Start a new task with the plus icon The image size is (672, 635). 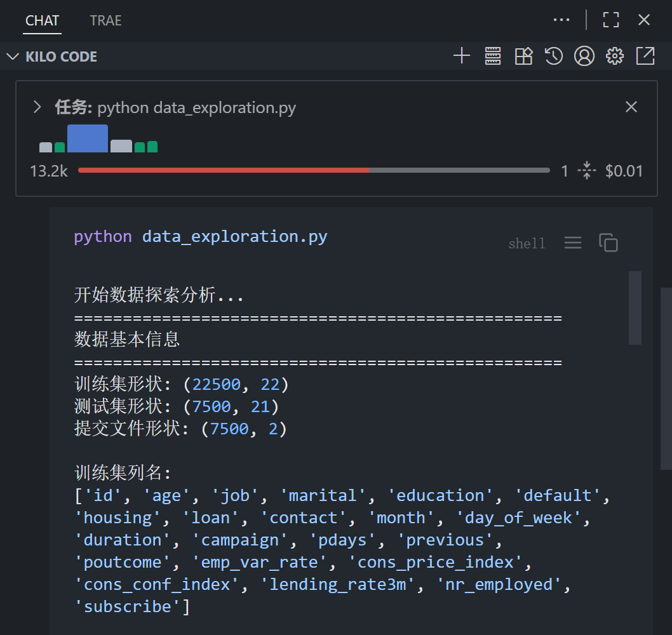click(462, 56)
